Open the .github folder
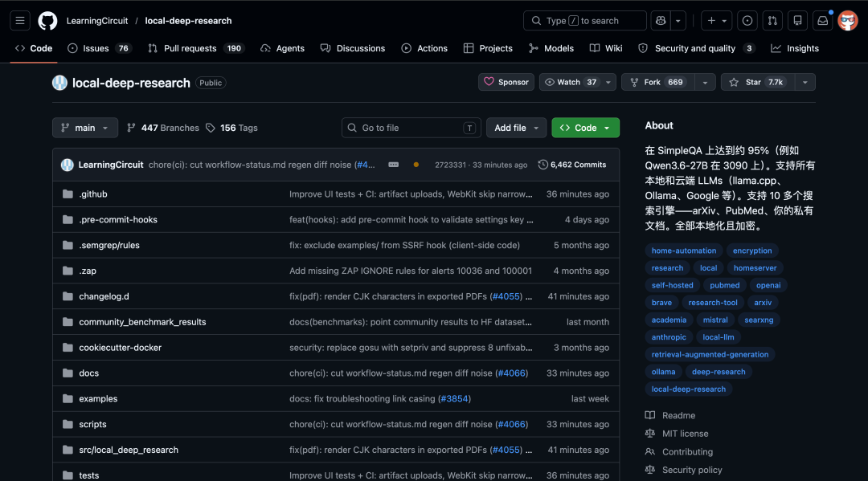Viewport: 868px width, 481px height. pyautogui.click(x=93, y=194)
